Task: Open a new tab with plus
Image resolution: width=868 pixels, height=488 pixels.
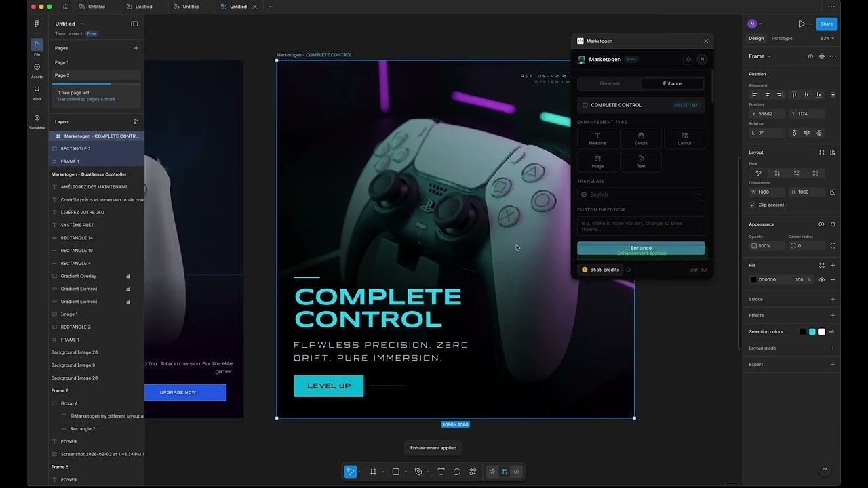Action: coord(271,7)
